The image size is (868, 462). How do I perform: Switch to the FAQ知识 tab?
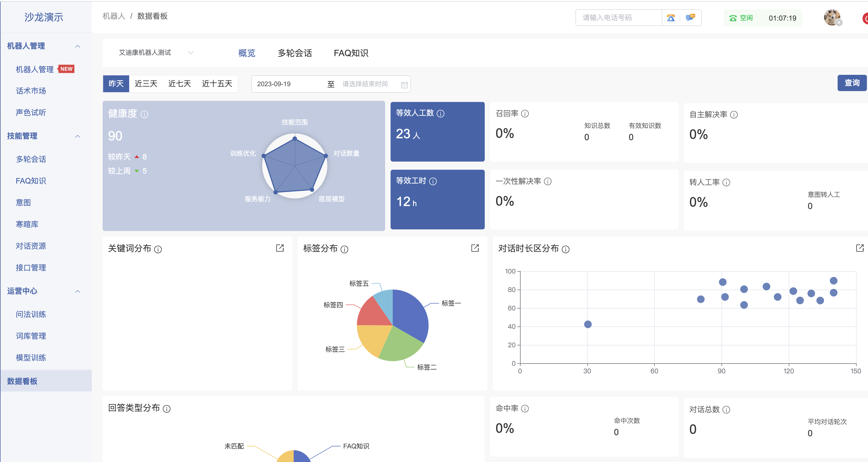pos(351,53)
